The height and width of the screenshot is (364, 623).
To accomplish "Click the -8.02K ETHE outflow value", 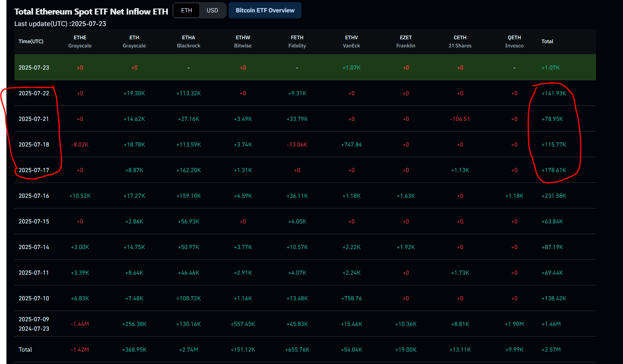I will point(80,144).
